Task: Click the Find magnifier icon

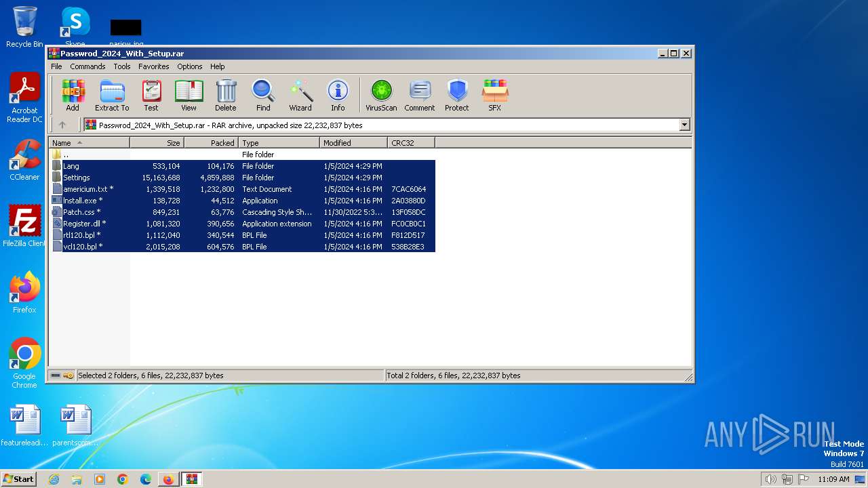Action: click(x=263, y=95)
